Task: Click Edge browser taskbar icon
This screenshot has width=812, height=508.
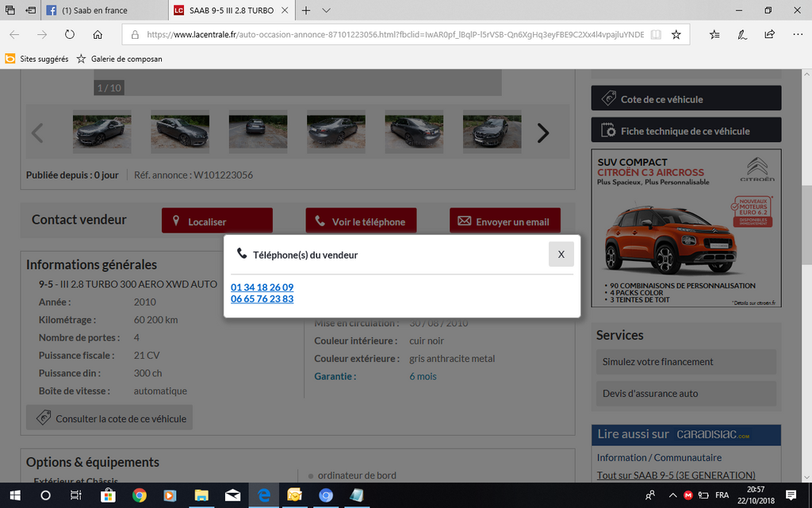Action: (x=264, y=495)
